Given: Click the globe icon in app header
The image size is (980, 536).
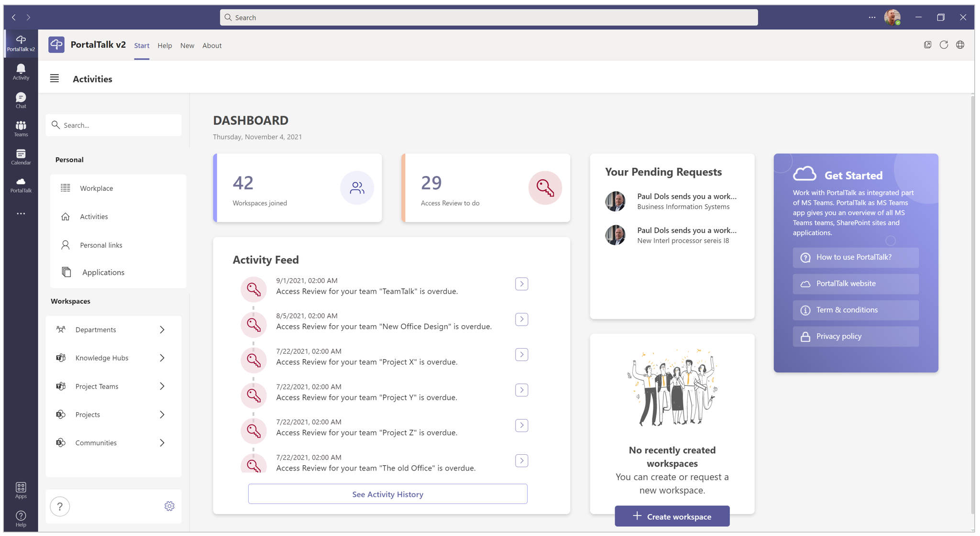Looking at the screenshot, I should [960, 45].
